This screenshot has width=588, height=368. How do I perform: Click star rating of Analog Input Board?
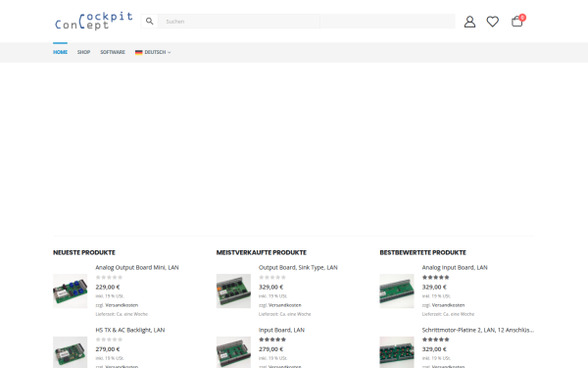point(436,278)
